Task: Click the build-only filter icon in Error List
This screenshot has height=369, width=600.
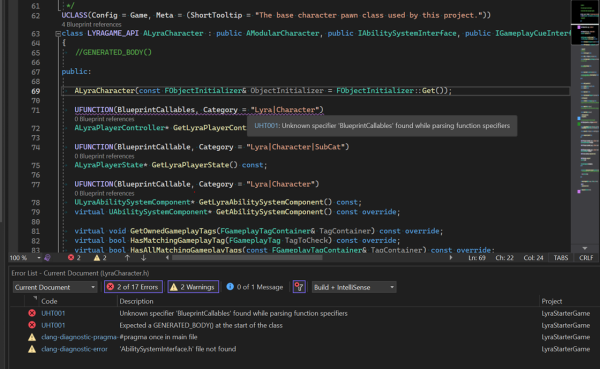Action: 299,287
